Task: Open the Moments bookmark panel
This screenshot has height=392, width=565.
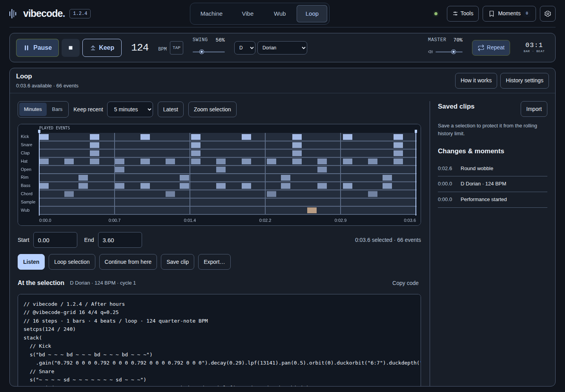Action: pyautogui.click(x=509, y=14)
